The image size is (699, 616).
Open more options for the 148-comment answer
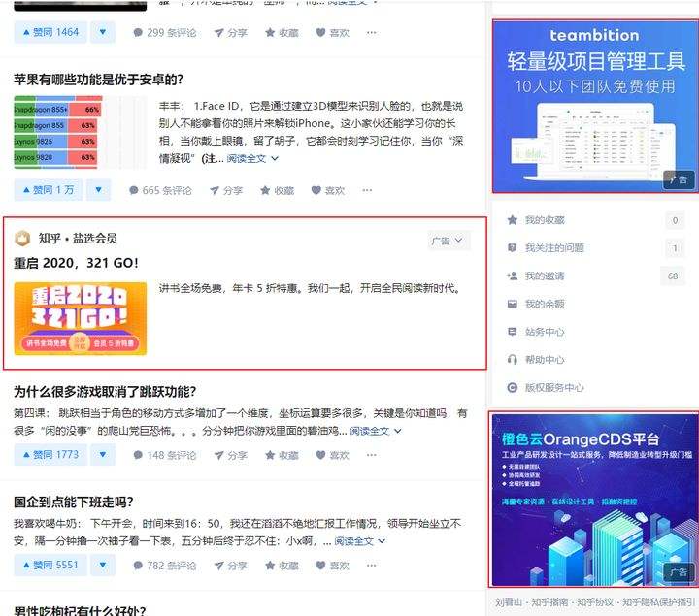click(x=371, y=455)
